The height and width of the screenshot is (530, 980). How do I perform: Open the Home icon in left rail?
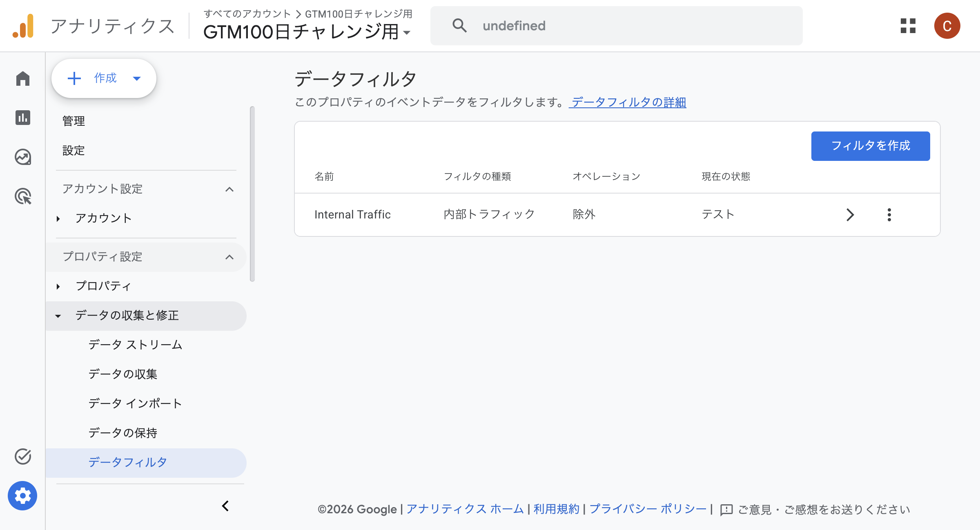click(x=23, y=78)
